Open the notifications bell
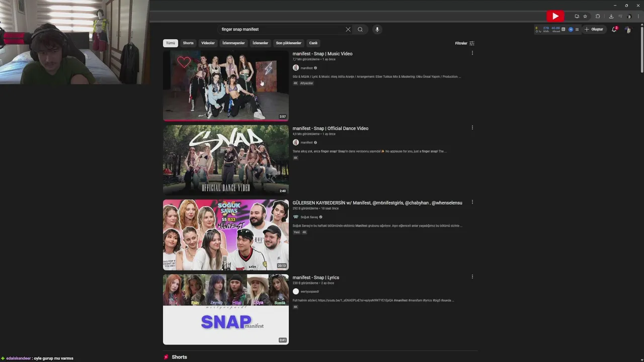 coord(614,29)
